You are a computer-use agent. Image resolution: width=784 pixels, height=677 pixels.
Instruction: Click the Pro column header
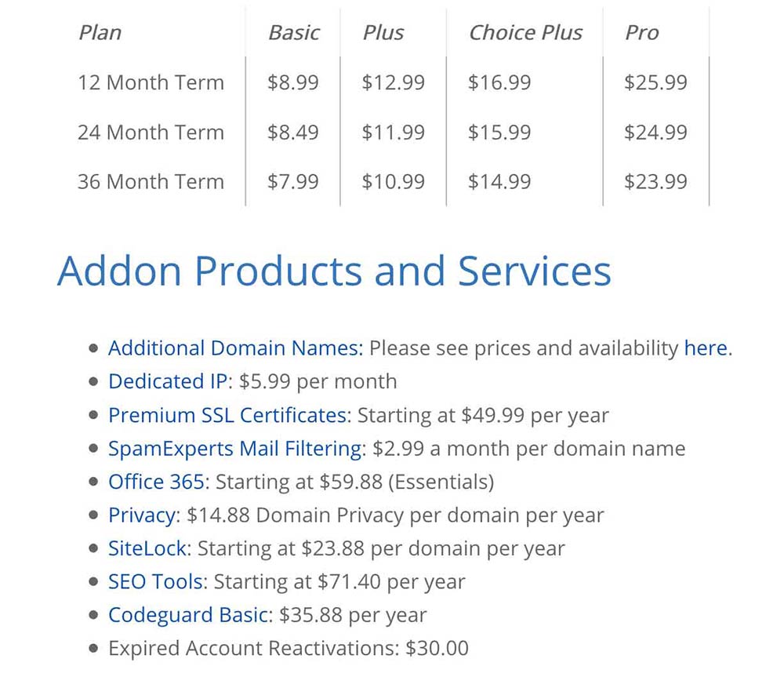click(642, 32)
